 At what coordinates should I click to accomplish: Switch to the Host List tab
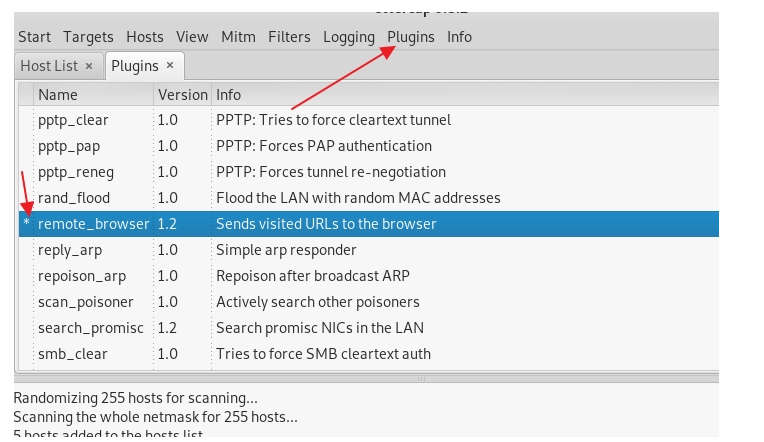click(49, 66)
